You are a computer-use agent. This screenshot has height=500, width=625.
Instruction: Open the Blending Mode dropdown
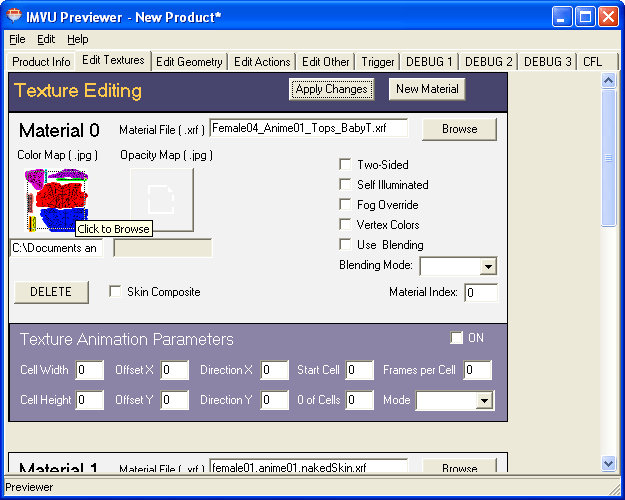pyautogui.click(x=487, y=267)
